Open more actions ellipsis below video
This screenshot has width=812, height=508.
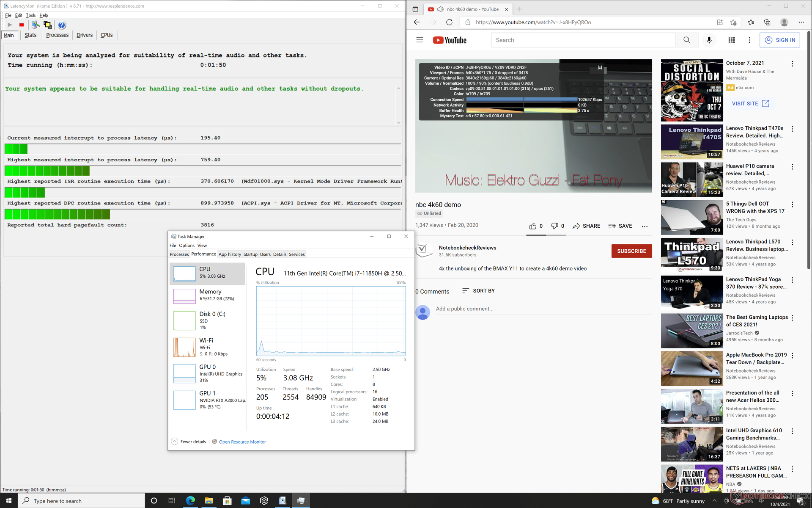(645, 226)
